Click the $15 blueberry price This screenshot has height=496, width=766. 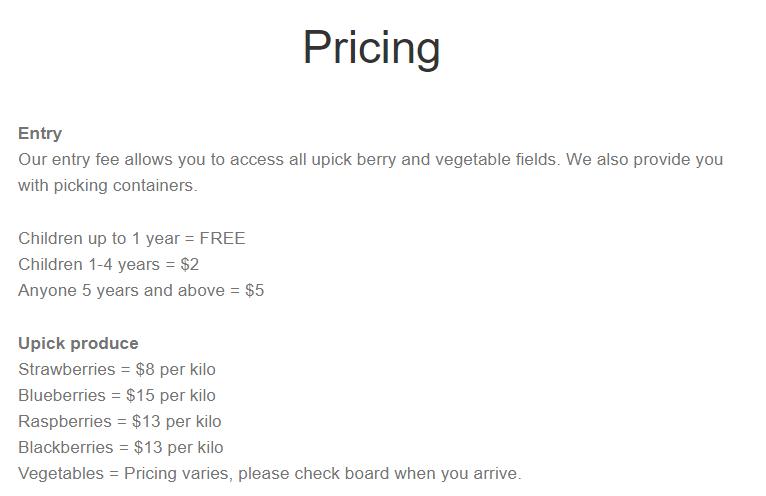[140, 395]
